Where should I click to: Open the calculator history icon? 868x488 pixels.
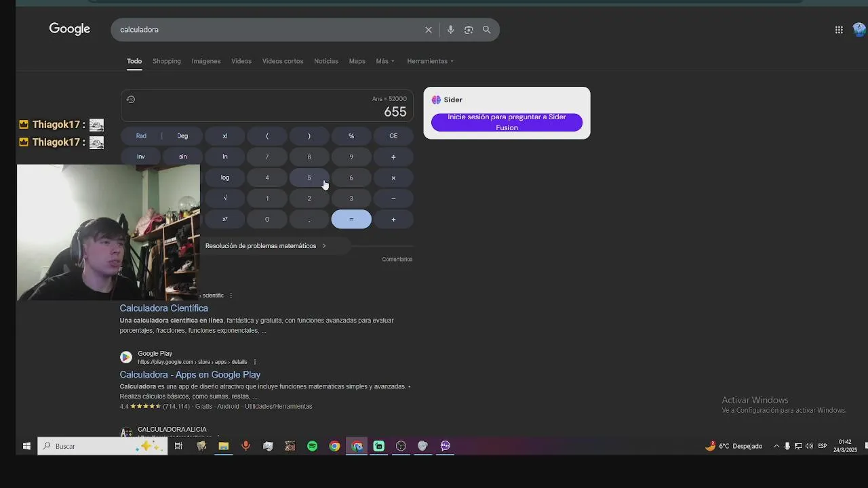coord(131,100)
